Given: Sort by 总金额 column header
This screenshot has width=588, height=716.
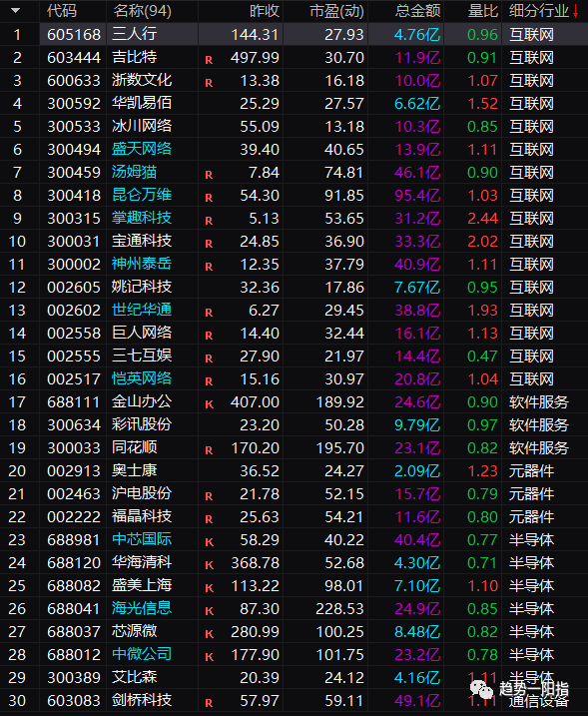Looking at the screenshot, I should tap(417, 11).
